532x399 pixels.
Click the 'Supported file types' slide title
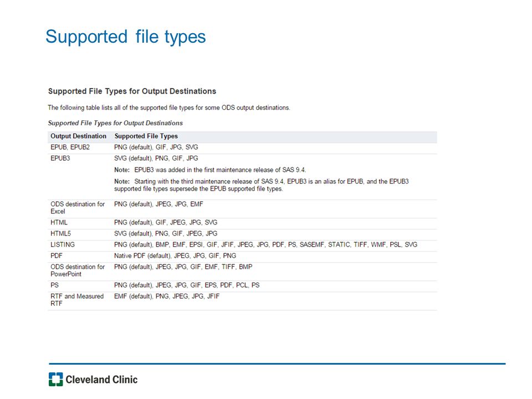(x=126, y=37)
